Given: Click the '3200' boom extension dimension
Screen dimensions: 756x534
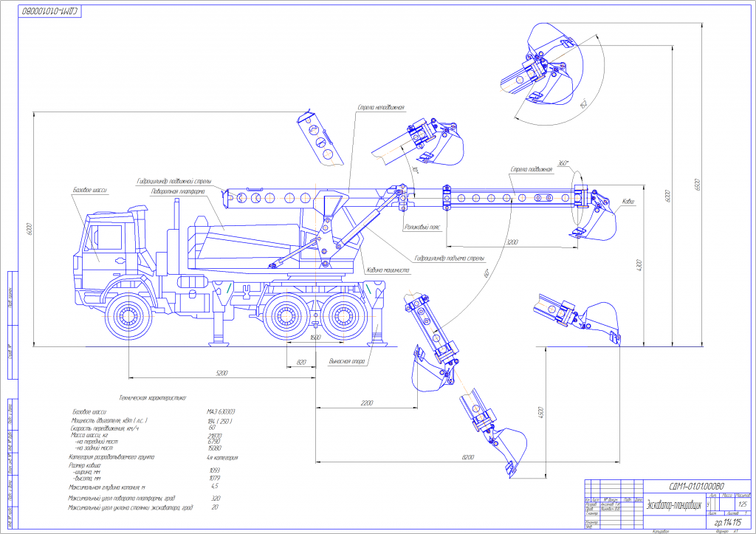Looking at the screenshot, I should pyautogui.click(x=512, y=242).
